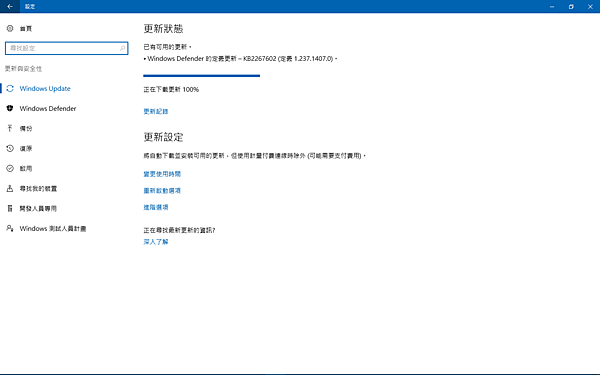Open 復原 via the history clock icon
The width and height of the screenshot is (600, 375).
pyautogui.click(x=10, y=148)
